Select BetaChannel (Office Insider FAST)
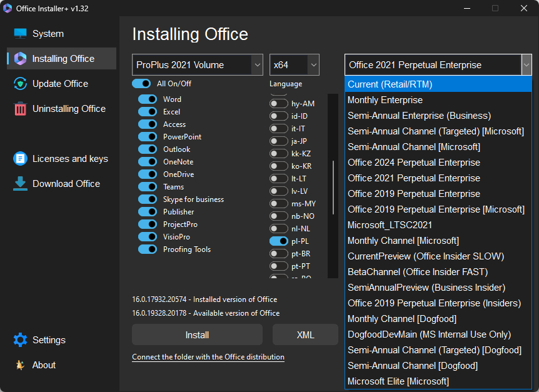Image resolution: width=539 pixels, height=392 pixels. click(x=438, y=272)
